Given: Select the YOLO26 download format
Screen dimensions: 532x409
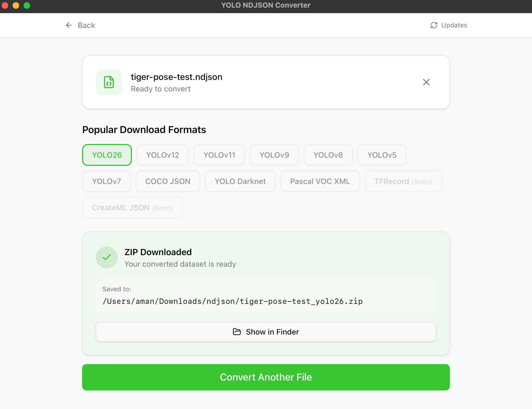Looking at the screenshot, I should tap(107, 155).
